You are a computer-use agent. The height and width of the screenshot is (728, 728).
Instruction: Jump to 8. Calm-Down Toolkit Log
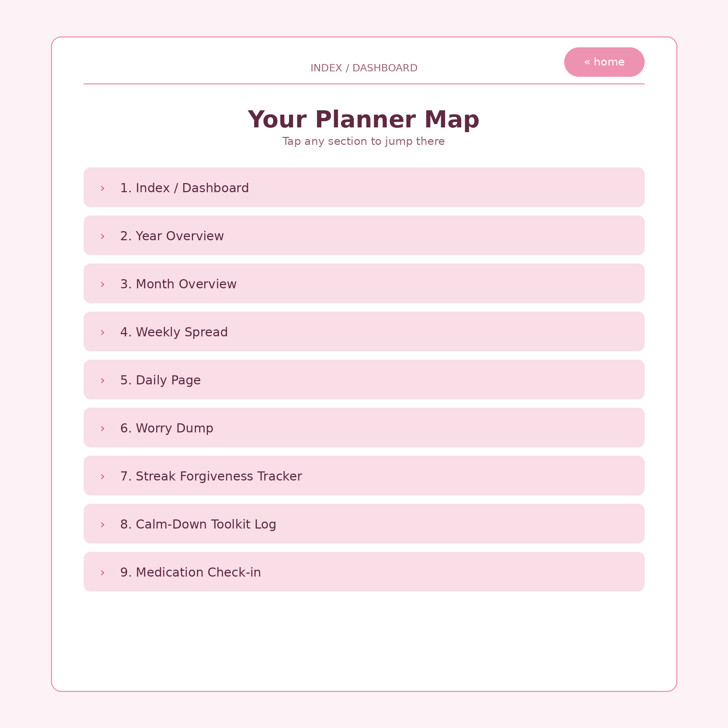click(x=364, y=524)
